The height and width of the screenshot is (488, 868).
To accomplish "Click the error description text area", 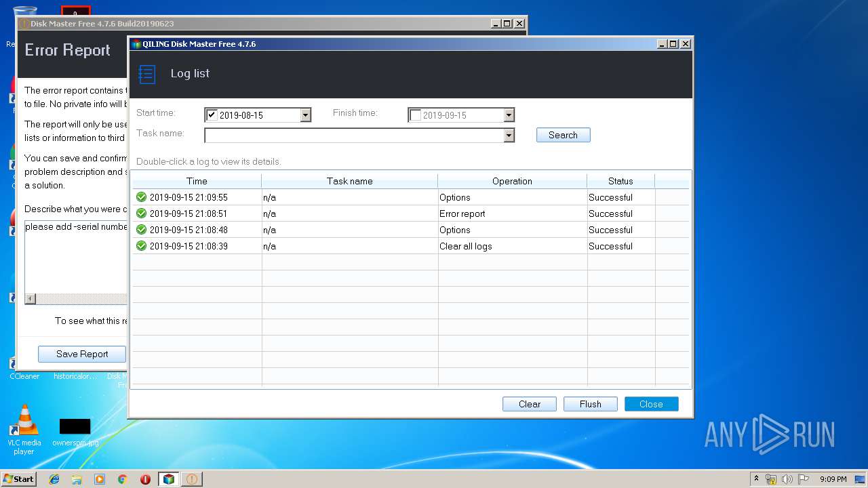I will click(76, 258).
